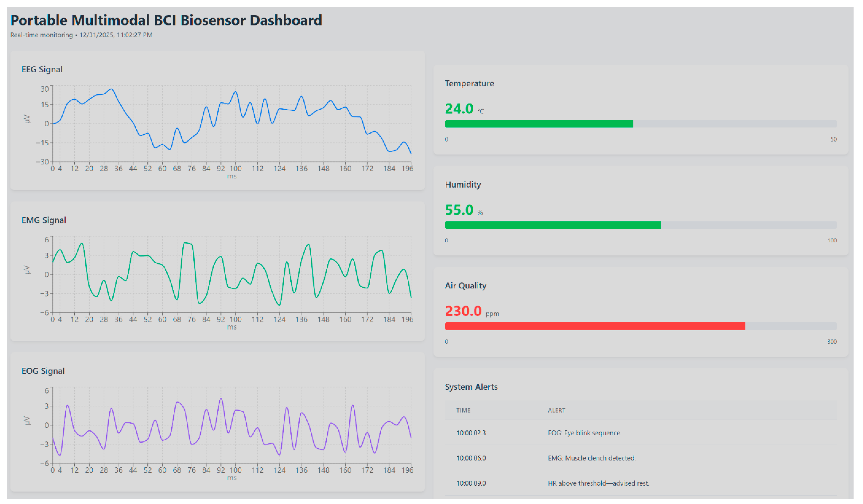Click the System Alerts panel heading
Viewport: 863px width, 504px height.
click(471, 387)
